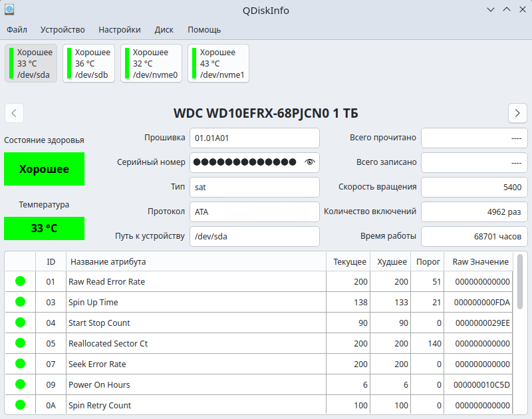
Task: Click status indicator for Power On Hours
Action: 20,384
